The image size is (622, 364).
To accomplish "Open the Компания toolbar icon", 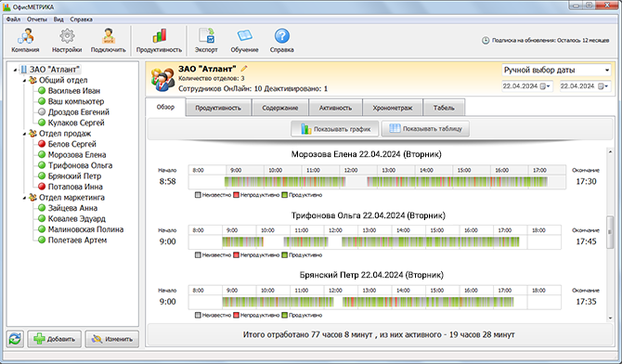I will pyautogui.click(x=25, y=36).
